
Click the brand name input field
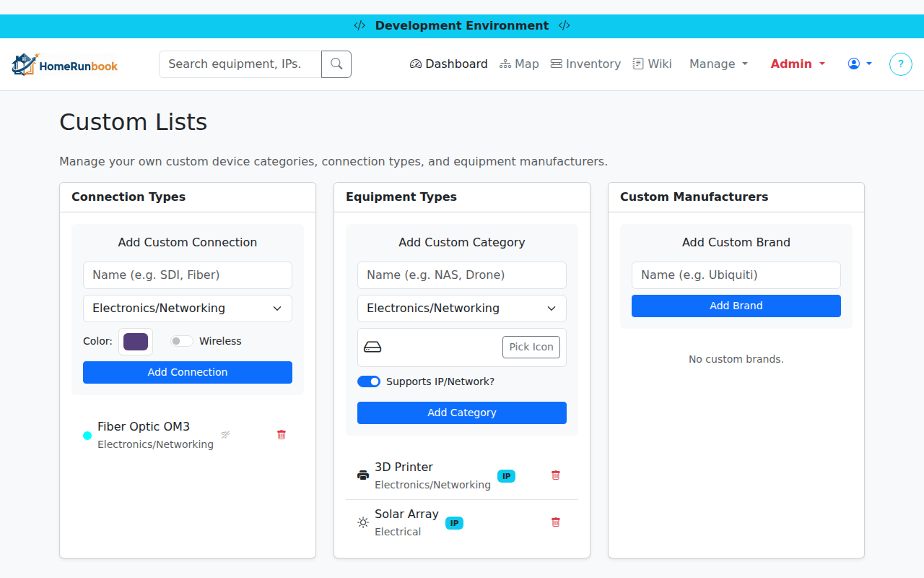pyautogui.click(x=736, y=275)
